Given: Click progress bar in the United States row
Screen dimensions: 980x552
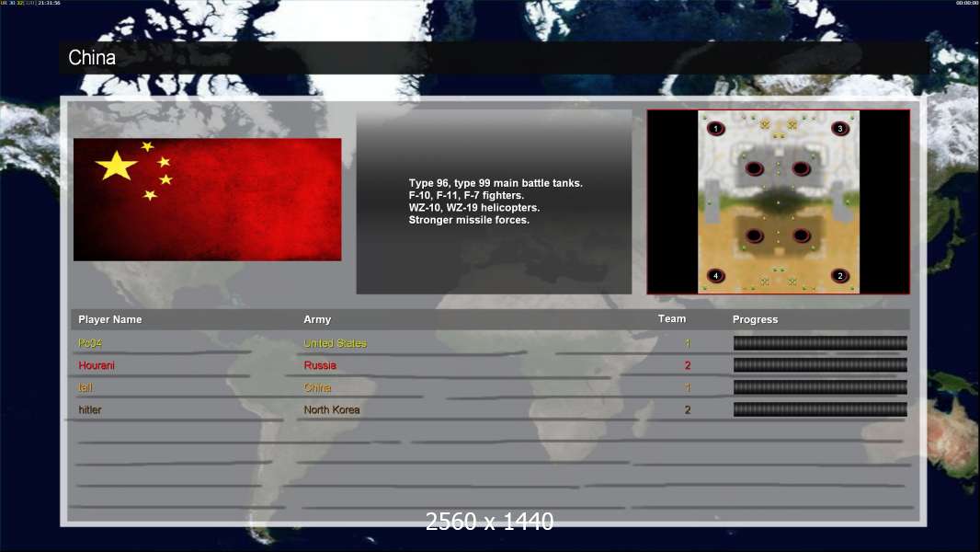Looking at the screenshot, I should [820, 342].
